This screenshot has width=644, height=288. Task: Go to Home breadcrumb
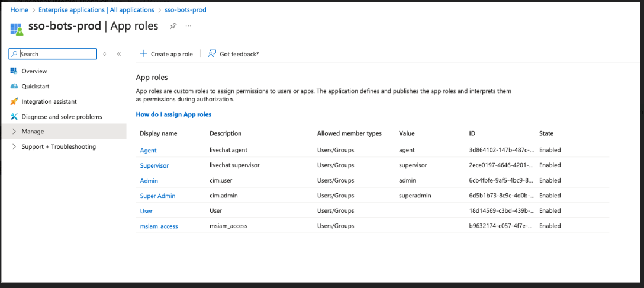[19, 10]
